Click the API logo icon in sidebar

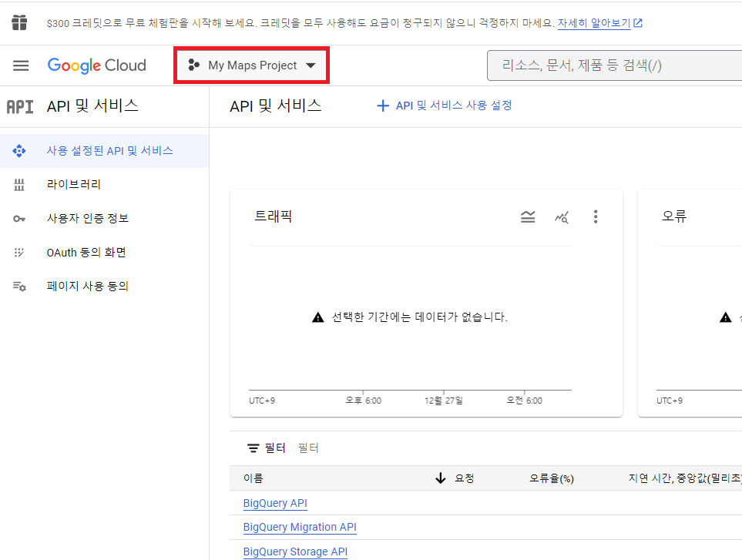[x=20, y=106]
